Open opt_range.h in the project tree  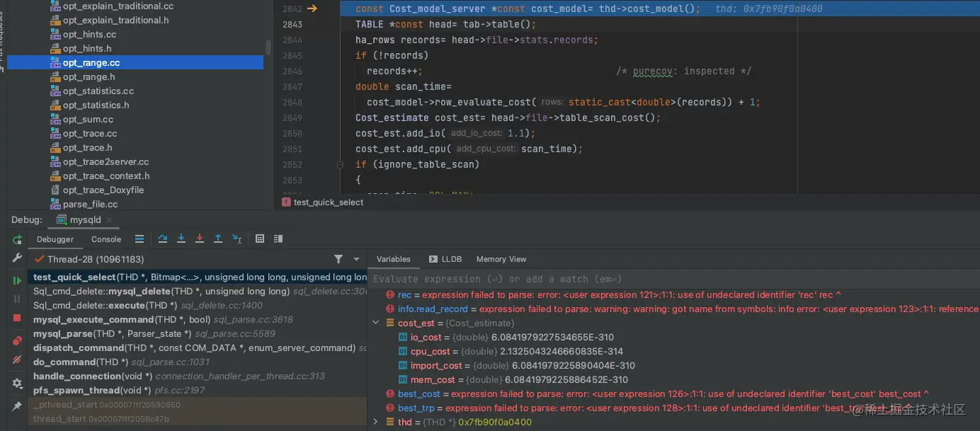[x=89, y=77]
